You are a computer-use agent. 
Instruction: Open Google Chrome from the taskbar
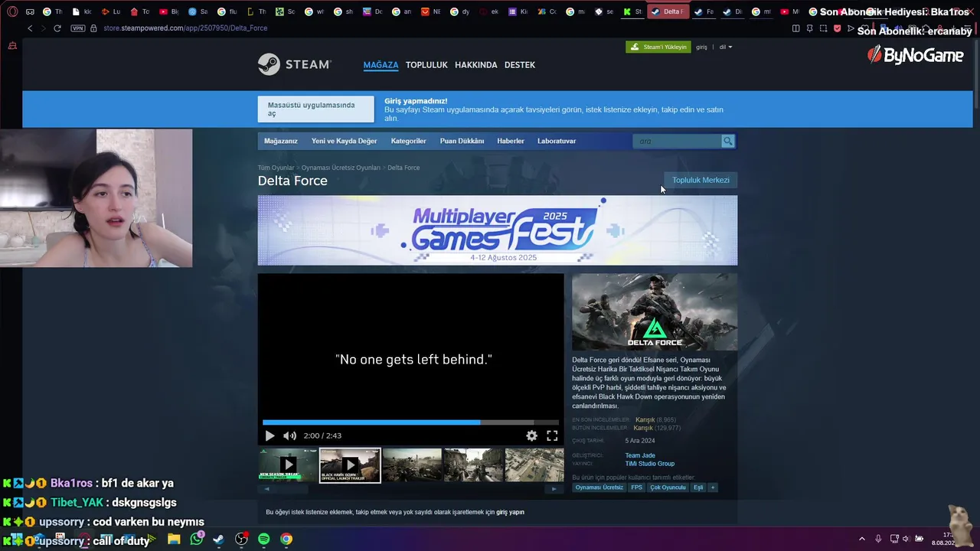click(x=286, y=539)
